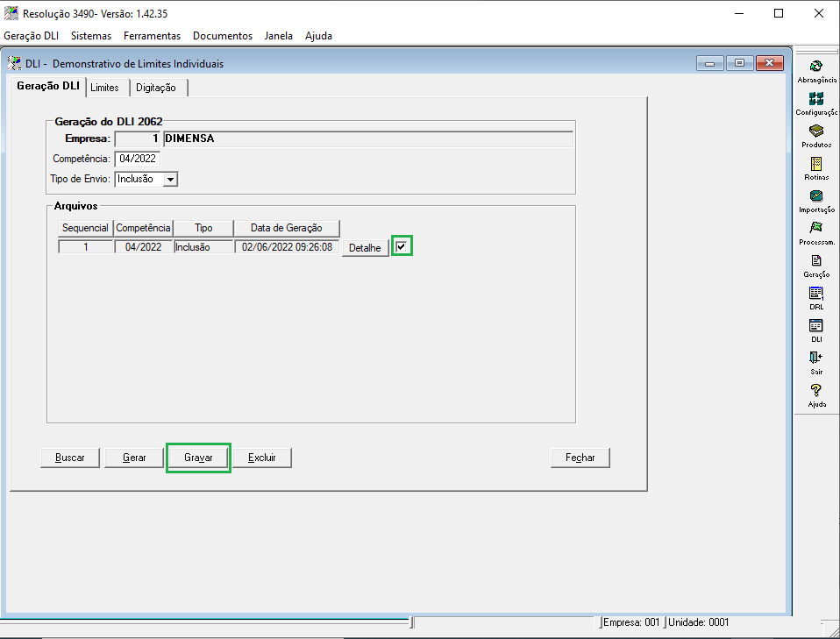
Task: Open the Documentos menu
Action: point(223,36)
